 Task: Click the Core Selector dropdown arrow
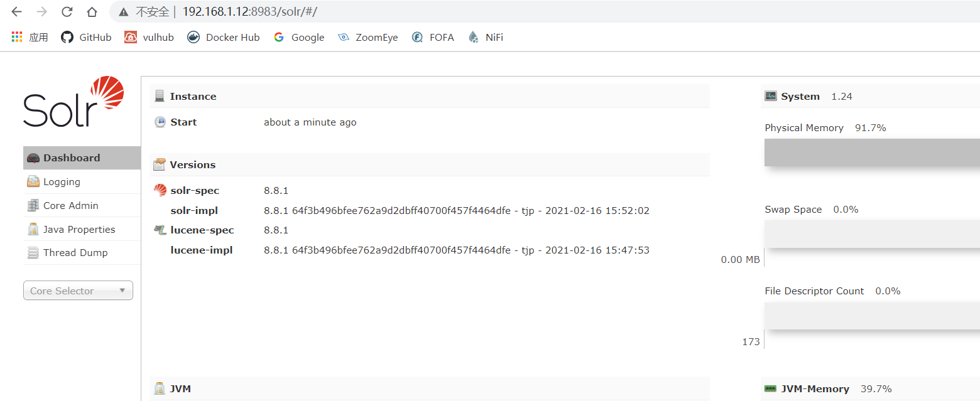tap(122, 291)
